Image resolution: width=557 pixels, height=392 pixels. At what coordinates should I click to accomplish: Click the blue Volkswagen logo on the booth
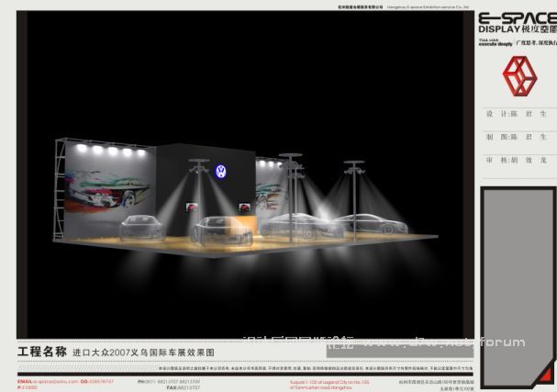click(x=220, y=172)
